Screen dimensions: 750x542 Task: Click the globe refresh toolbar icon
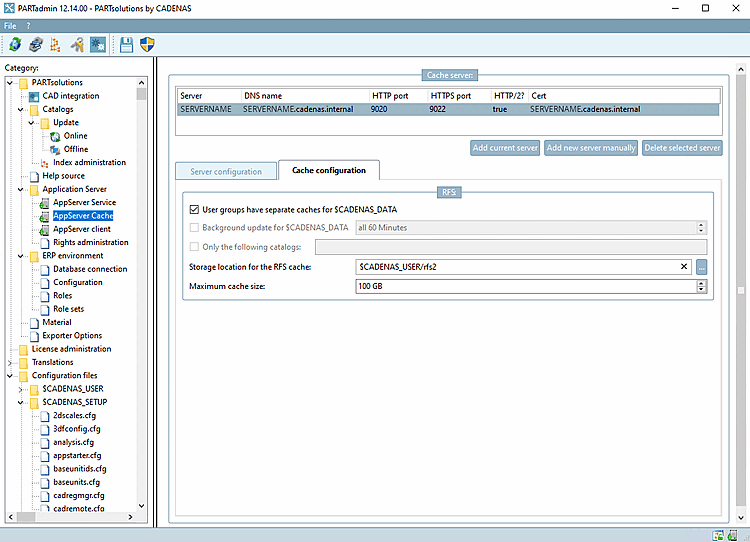click(15, 45)
